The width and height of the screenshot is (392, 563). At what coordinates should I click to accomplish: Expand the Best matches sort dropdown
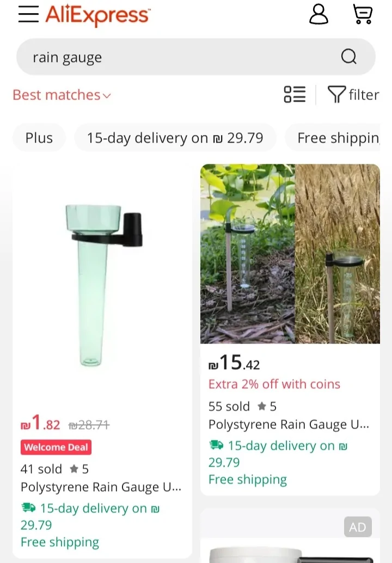62,95
